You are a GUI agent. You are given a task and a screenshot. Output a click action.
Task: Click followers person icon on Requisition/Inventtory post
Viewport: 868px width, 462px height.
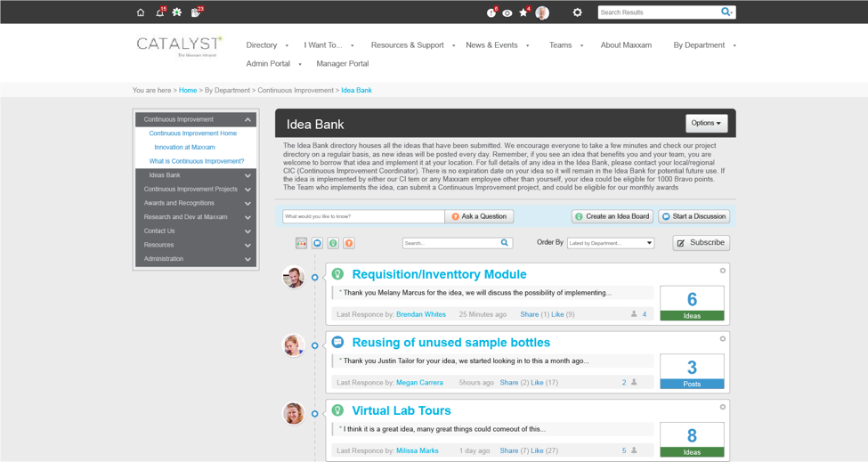pos(634,313)
